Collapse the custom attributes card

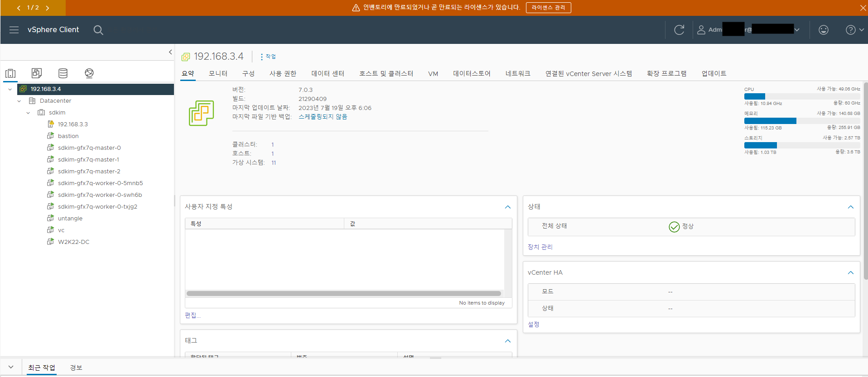tap(508, 207)
